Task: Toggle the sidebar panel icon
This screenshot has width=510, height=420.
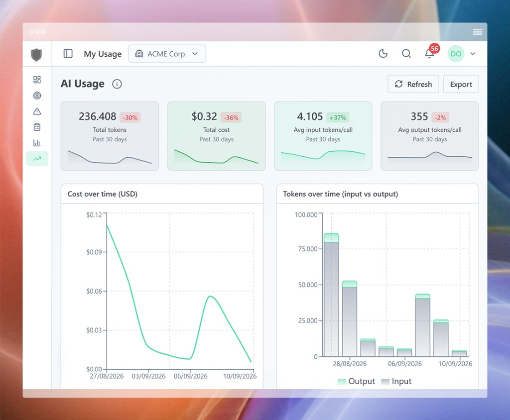Action: 68,54
